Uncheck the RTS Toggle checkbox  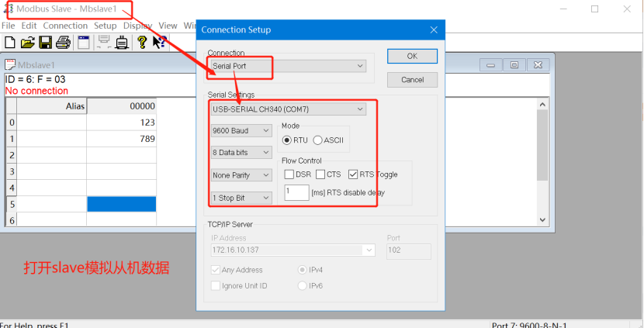[354, 174]
